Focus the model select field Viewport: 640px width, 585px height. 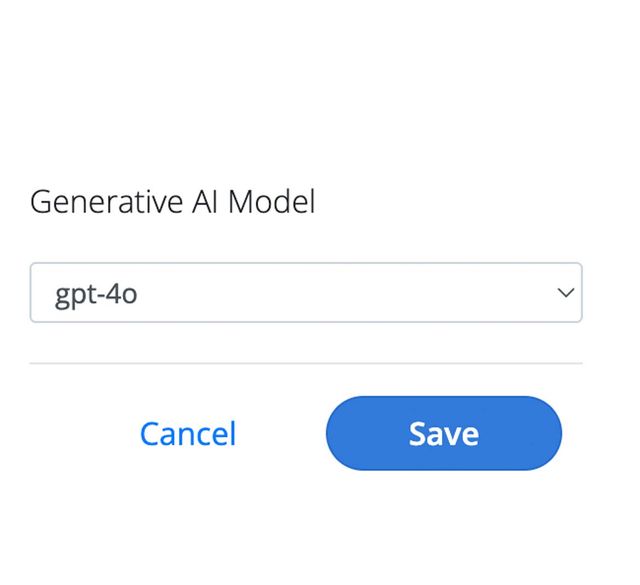(305, 293)
